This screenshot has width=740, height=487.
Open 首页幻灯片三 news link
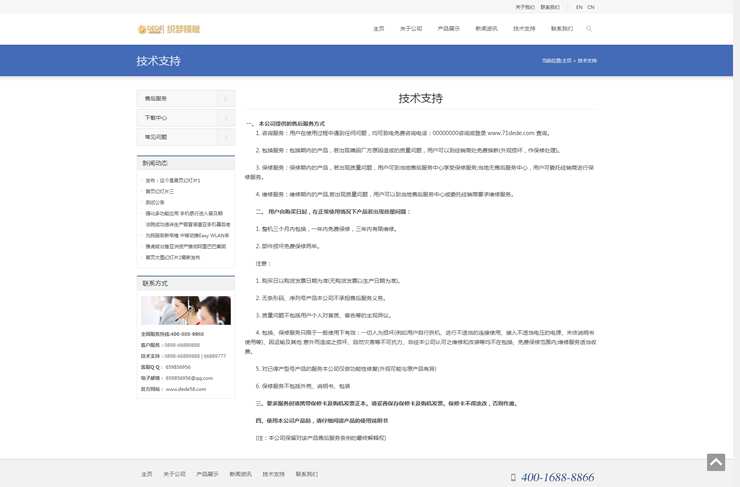(x=160, y=191)
